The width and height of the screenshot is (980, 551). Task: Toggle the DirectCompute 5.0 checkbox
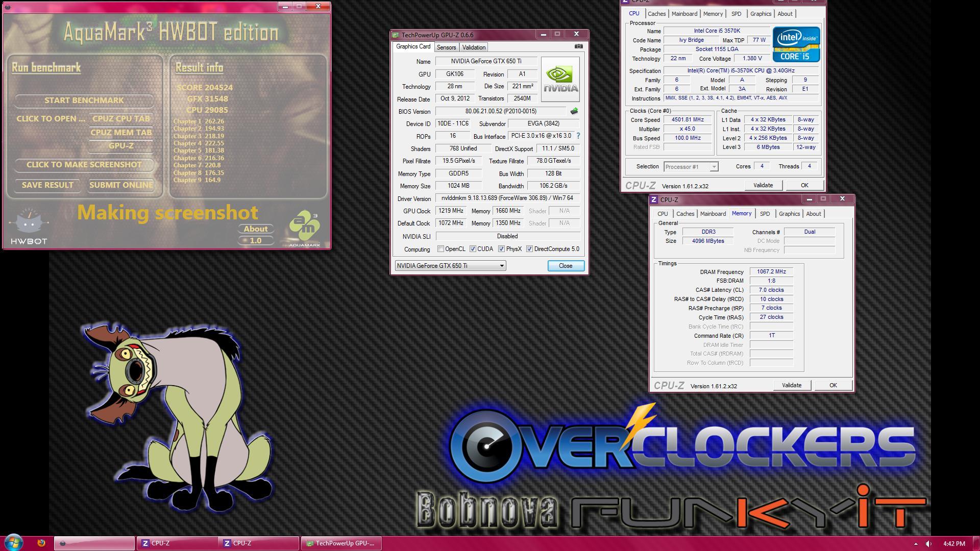(x=529, y=249)
